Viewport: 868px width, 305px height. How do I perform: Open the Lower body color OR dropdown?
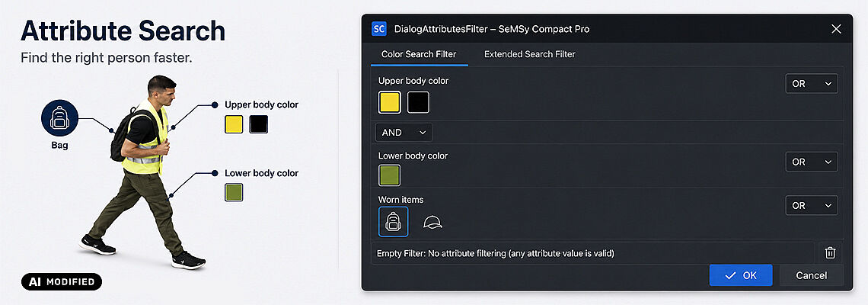(812, 162)
